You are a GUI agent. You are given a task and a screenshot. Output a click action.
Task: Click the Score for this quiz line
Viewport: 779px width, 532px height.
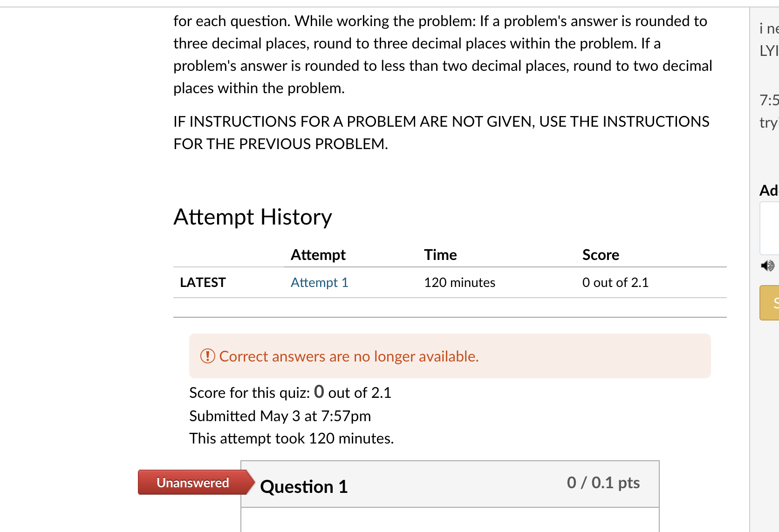(x=290, y=392)
